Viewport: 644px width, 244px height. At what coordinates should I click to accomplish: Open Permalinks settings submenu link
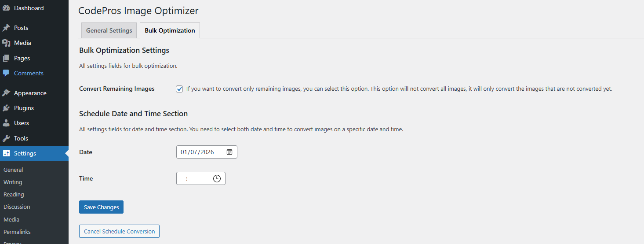(x=17, y=232)
